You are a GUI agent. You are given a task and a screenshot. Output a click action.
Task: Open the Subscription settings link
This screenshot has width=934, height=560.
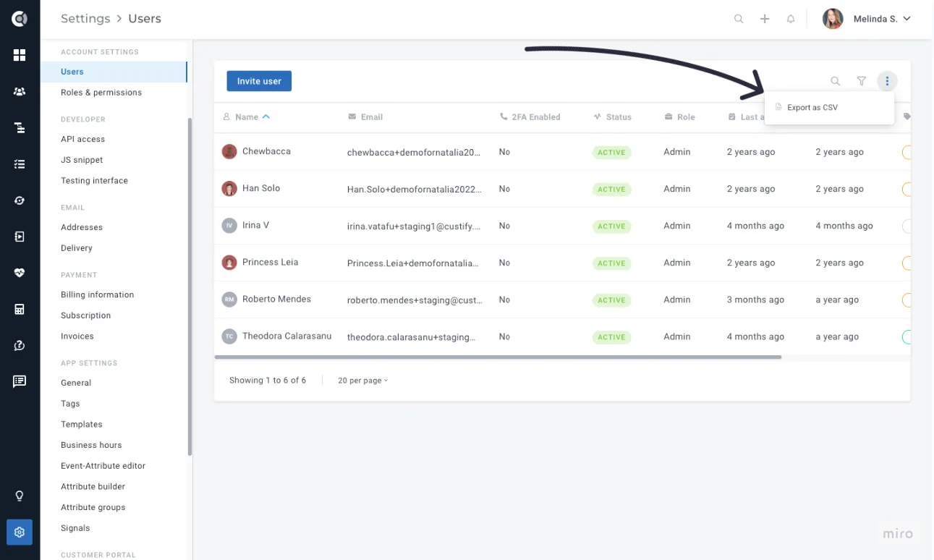point(85,315)
